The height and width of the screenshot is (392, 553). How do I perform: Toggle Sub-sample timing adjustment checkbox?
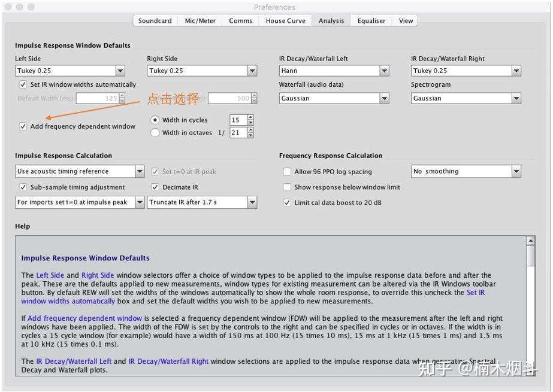click(23, 187)
